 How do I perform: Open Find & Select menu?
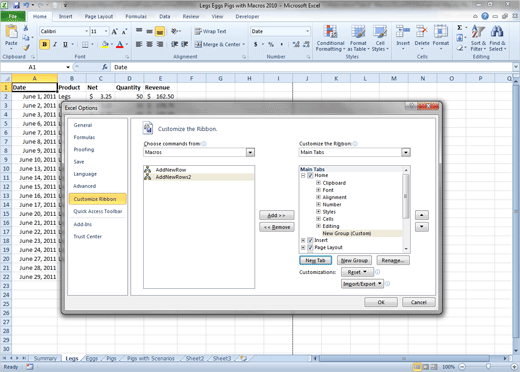(x=497, y=38)
